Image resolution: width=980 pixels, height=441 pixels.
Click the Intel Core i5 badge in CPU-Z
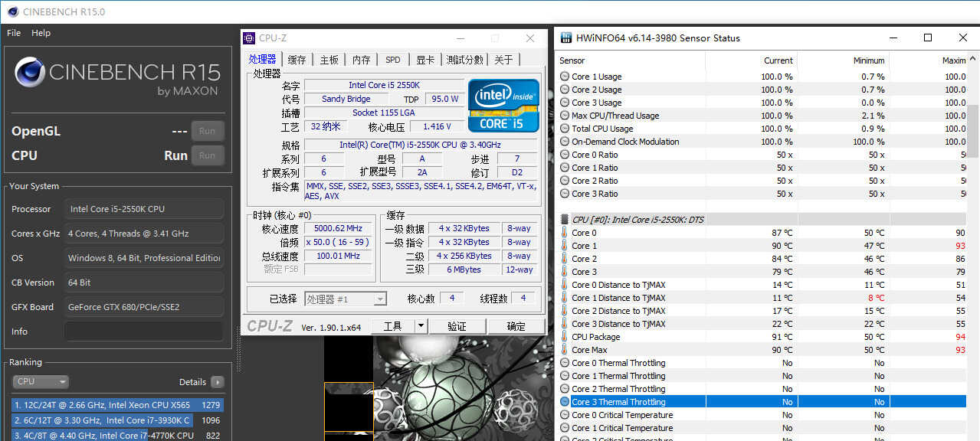click(504, 105)
